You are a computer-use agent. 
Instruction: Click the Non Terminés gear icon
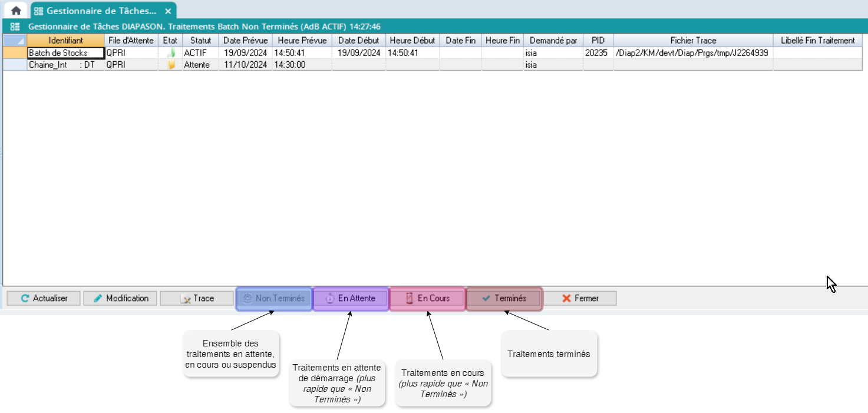[249, 298]
